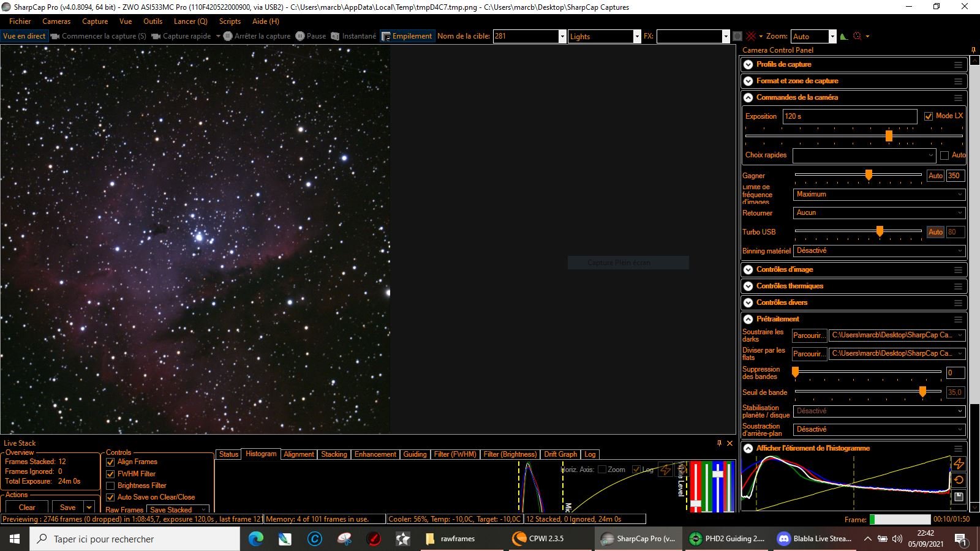Click the red reticule overlay icon

[x=751, y=36]
